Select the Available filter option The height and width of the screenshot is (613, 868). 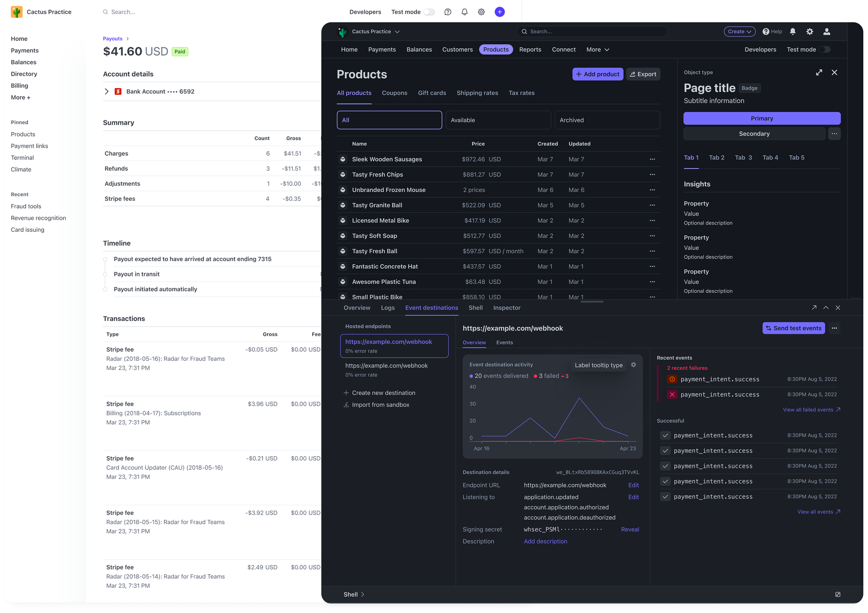(x=498, y=120)
